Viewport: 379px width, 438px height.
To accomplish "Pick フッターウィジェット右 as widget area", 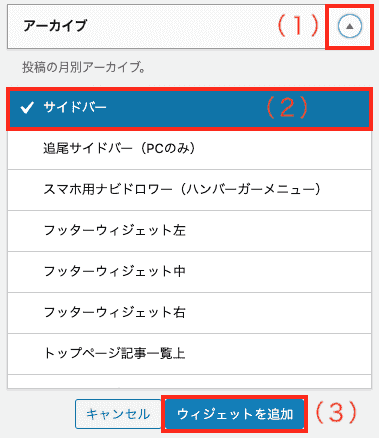I will pyautogui.click(x=189, y=313).
